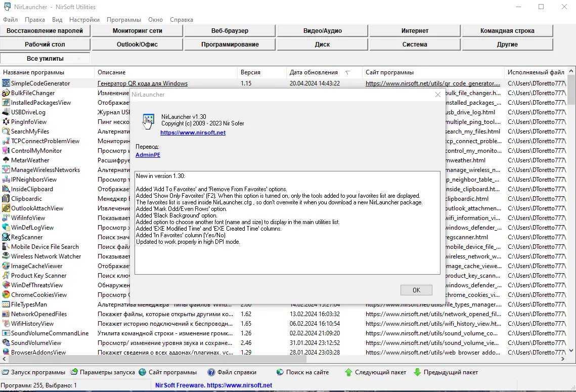Click the SimpleCodeGenerator program icon

pos(6,83)
